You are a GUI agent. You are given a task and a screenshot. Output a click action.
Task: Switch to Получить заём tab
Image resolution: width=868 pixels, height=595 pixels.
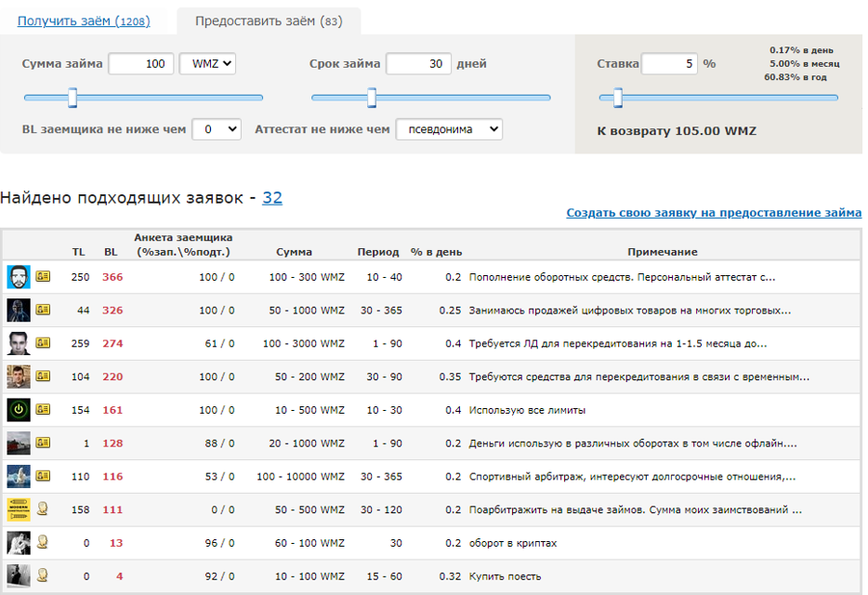click(84, 21)
